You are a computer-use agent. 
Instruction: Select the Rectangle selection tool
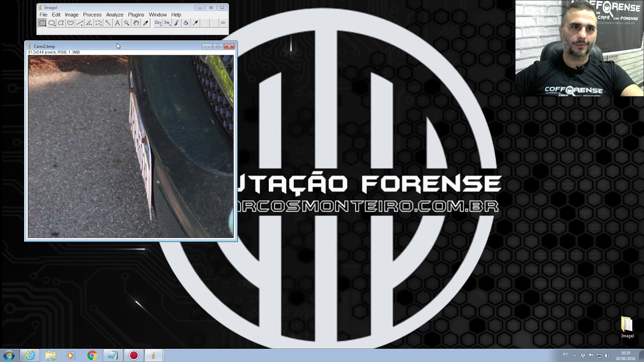(x=42, y=23)
